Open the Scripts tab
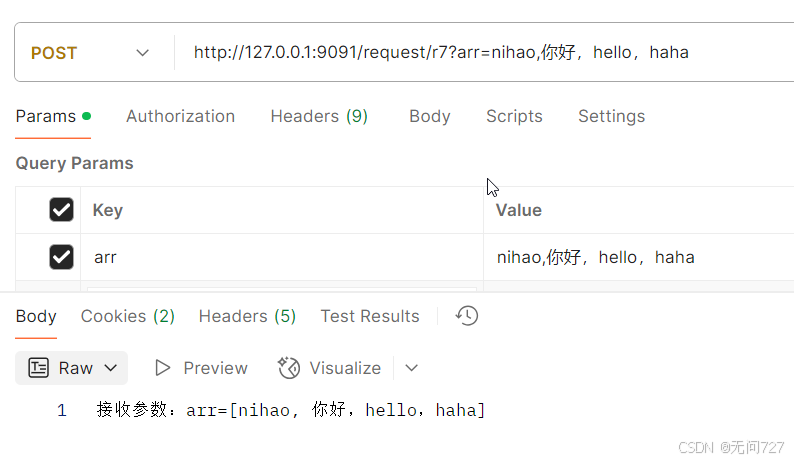Image resolution: width=794 pixels, height=461 pixels. pos(514,117)
